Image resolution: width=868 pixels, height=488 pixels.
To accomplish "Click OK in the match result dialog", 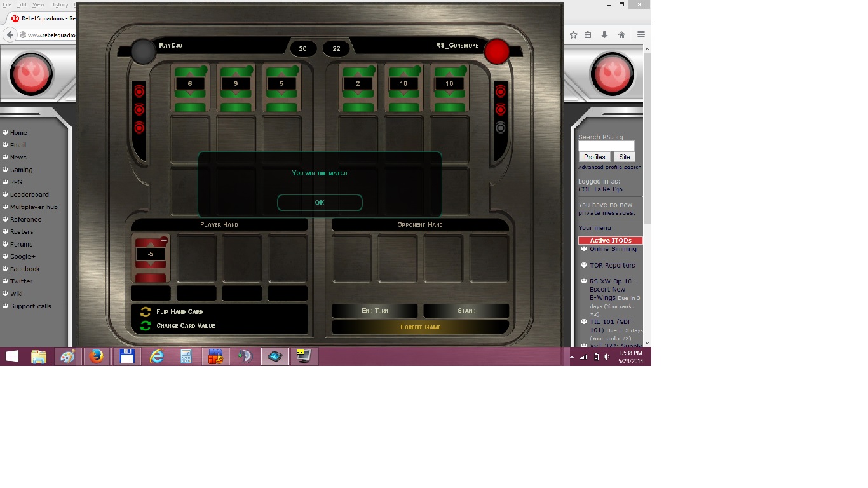I will (320, 203).
